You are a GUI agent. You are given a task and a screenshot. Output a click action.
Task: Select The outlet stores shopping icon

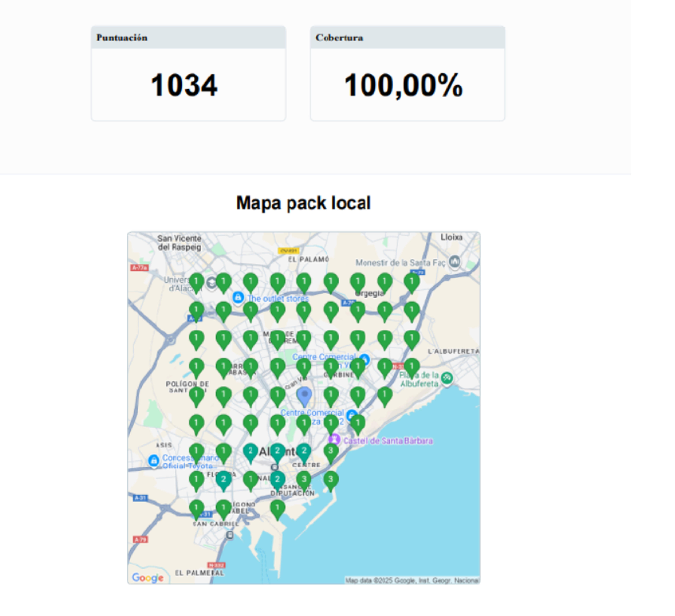pos(238,297)
